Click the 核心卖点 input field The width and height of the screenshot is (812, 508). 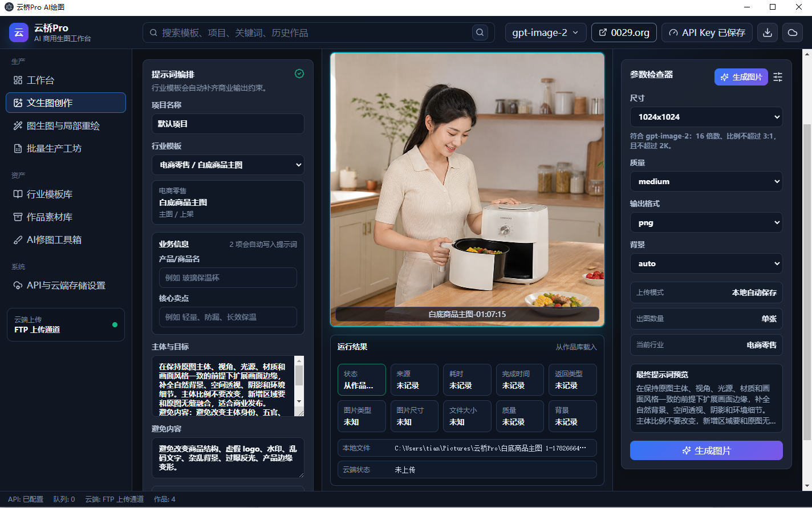click(228, 317)
